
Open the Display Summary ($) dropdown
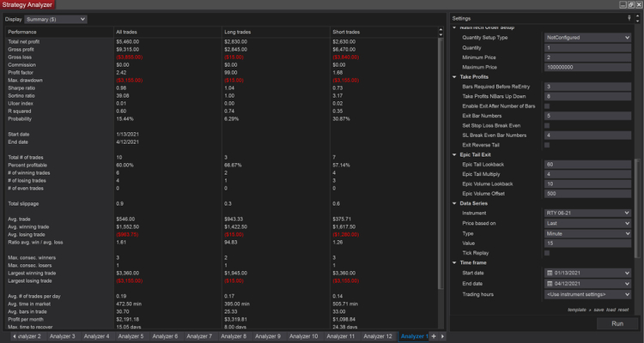[57, 18]
